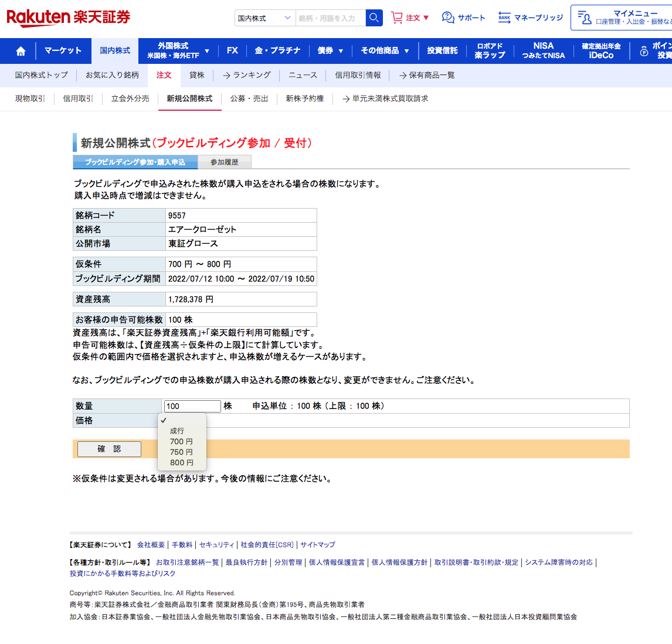Viewport: 672px width, 644px height.
Task: Open the shopping cart 注文 menu
Action: [410, 18]
